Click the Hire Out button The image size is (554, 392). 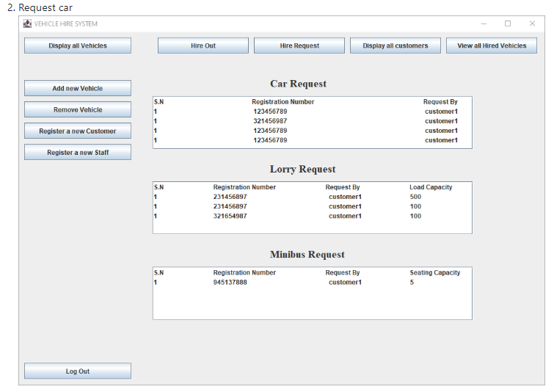[x=203, y=46]
